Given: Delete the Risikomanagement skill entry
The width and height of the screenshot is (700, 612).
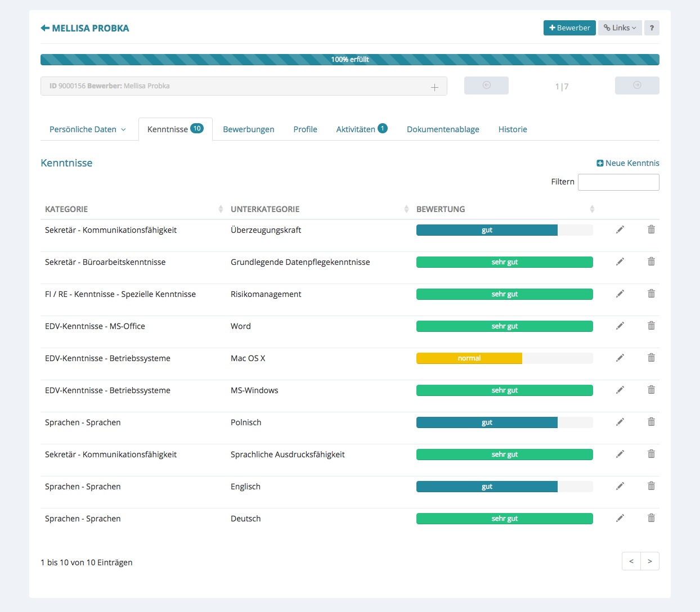Looking at the screenshot, I should [x=651, y=294].
